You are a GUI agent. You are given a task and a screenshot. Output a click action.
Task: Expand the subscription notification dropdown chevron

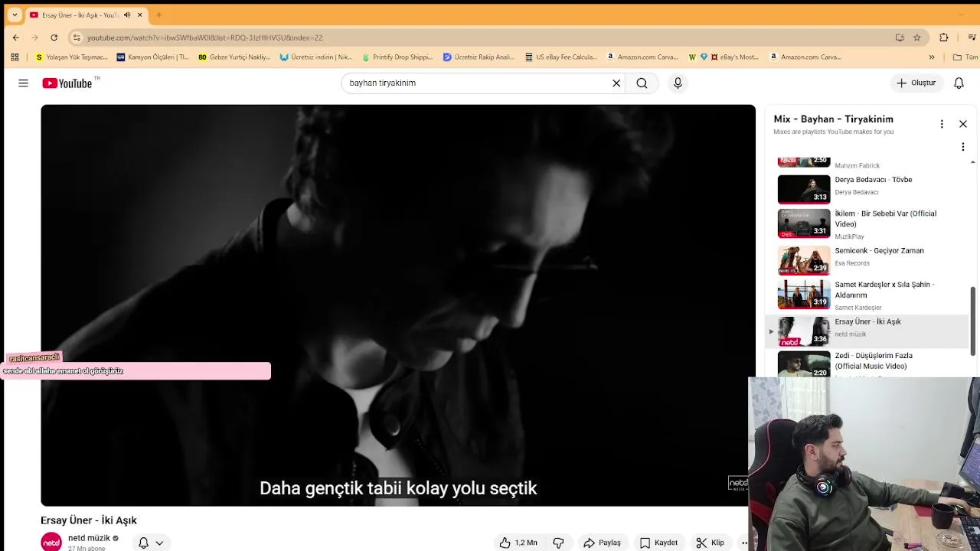159,543
